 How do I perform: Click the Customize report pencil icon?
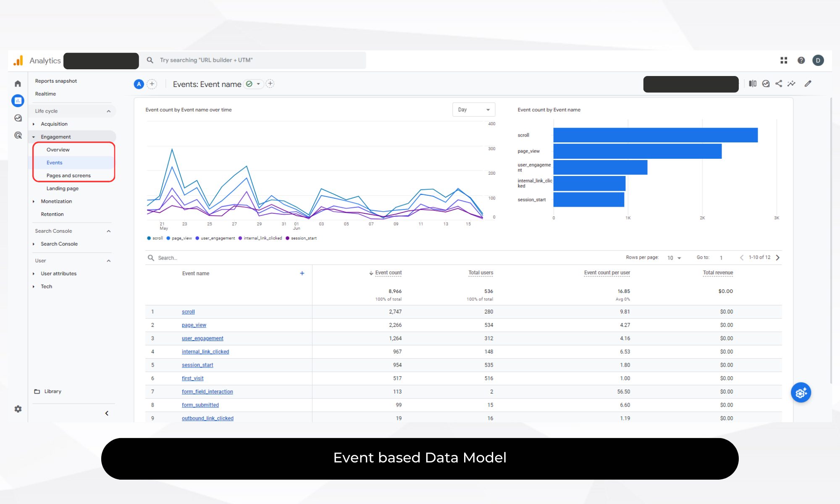point(808,84)
